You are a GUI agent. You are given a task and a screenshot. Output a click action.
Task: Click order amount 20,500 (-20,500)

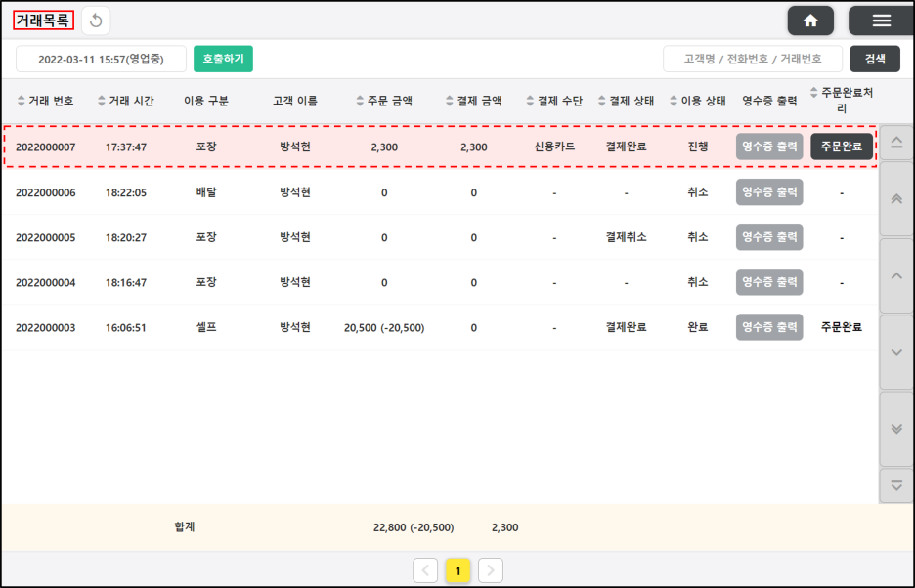coord(384,328)
